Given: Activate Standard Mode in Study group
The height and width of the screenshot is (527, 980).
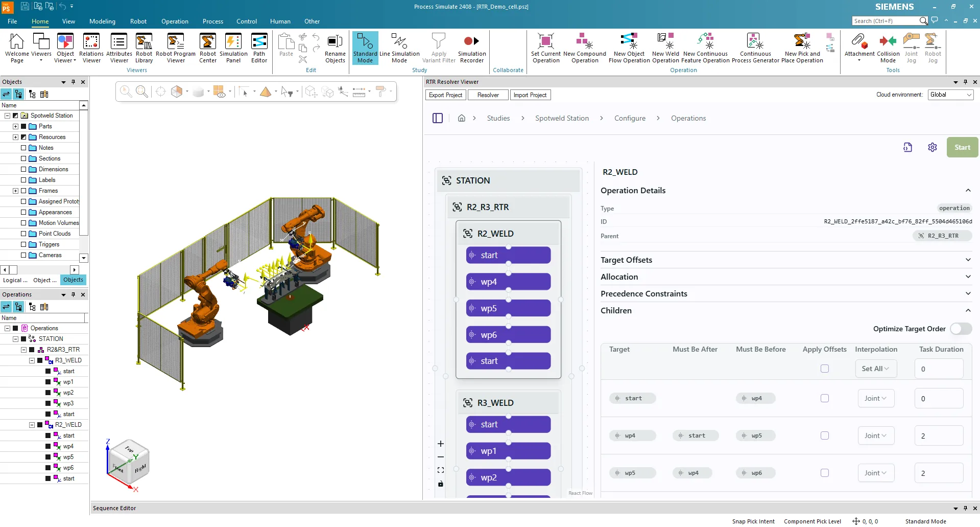Looking at the screenshot, I should [x=365, y=48].
